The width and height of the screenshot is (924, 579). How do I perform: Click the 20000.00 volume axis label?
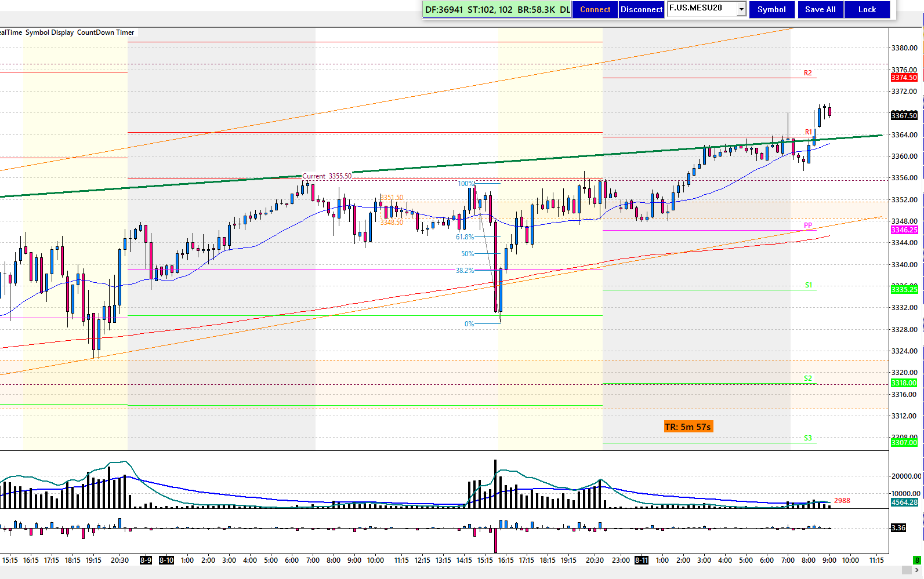pyautogui.click(x=907, y=476)
